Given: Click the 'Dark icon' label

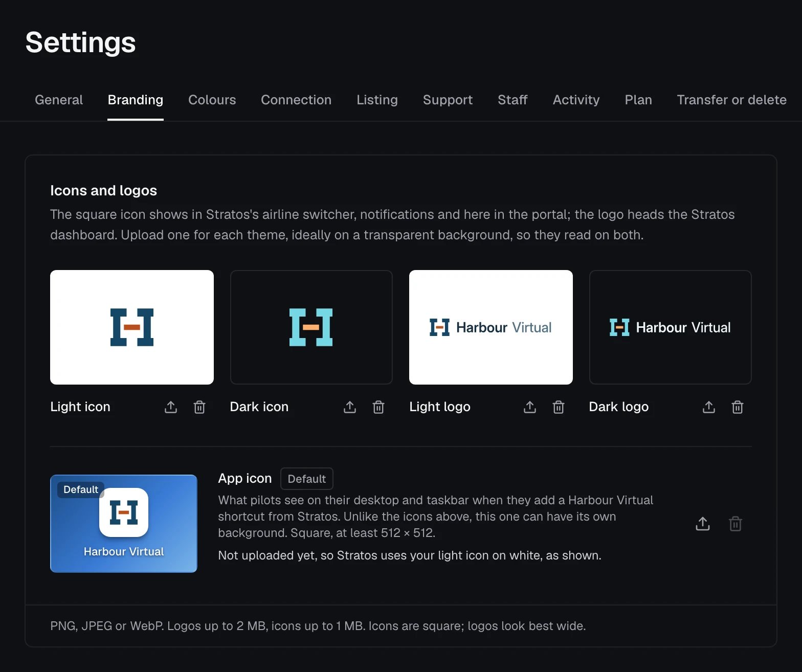Looking at the screenshot, I should click(259, 407).
